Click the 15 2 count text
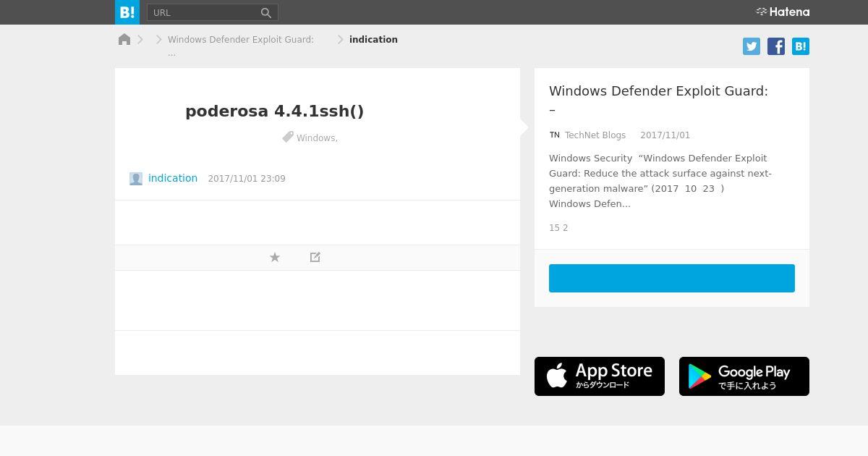 point(558,228)
